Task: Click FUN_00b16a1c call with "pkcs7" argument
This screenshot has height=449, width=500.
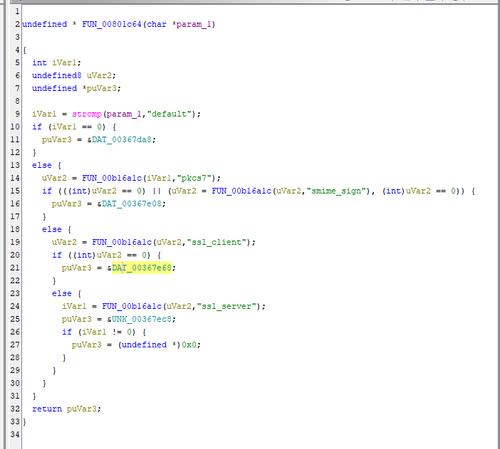Action: click(x=112, y=178)
